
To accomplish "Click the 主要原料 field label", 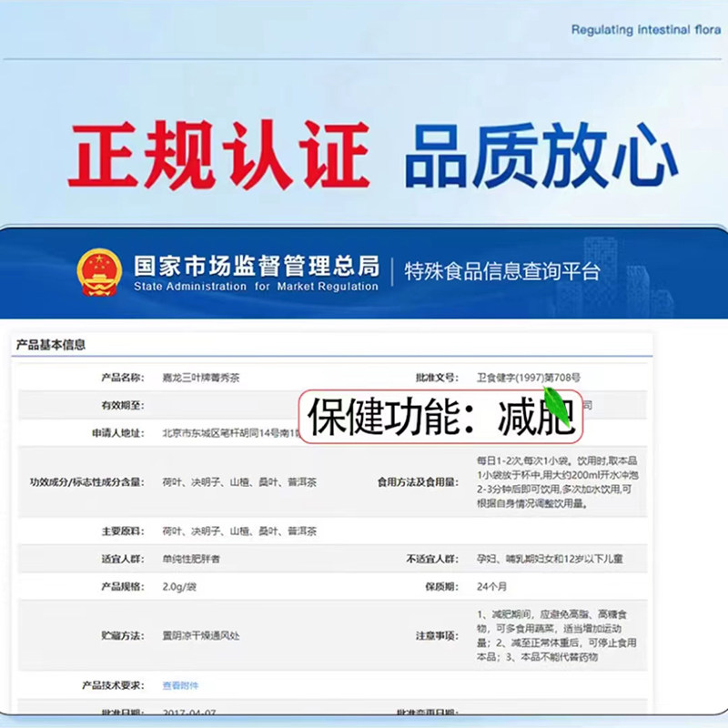I will coord(123,531).
